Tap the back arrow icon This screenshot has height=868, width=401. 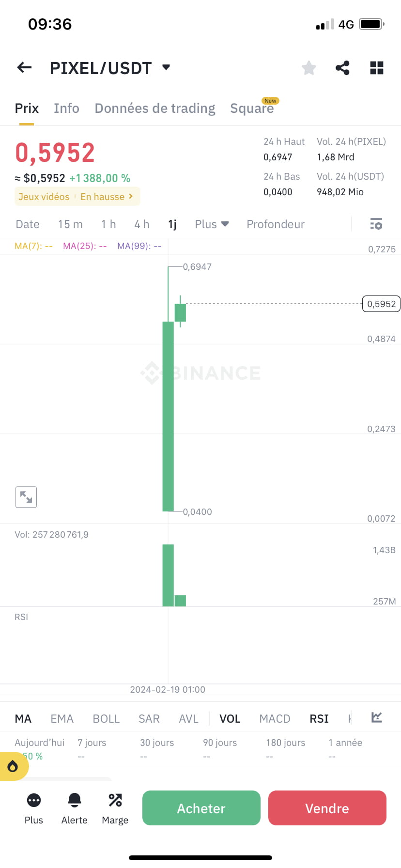[x=24, y=68]
